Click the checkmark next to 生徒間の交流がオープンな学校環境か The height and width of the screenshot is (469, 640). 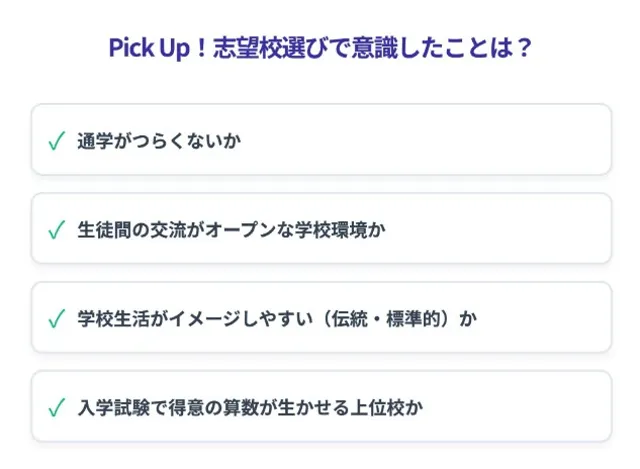[56, 229]
